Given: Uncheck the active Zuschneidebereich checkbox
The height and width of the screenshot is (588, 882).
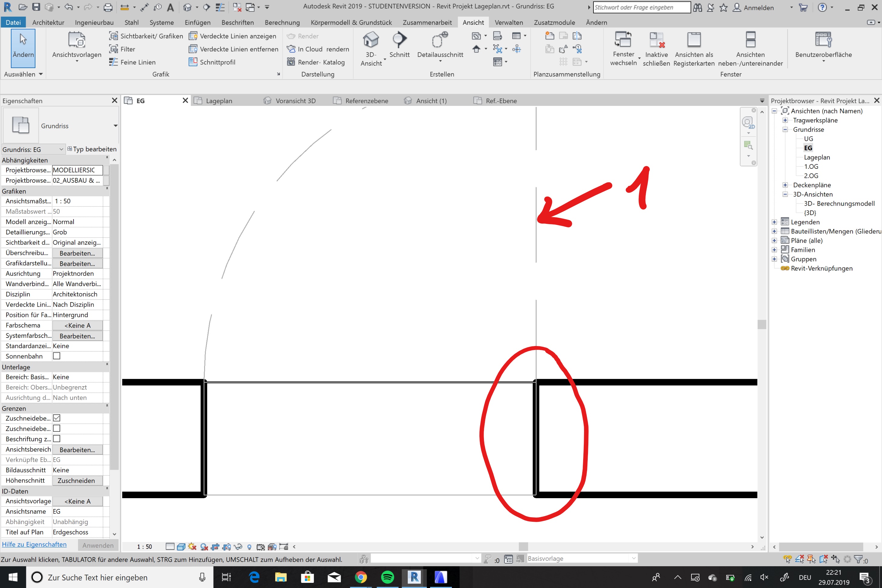Looking at the screenshot, I should tap(56, 418).
